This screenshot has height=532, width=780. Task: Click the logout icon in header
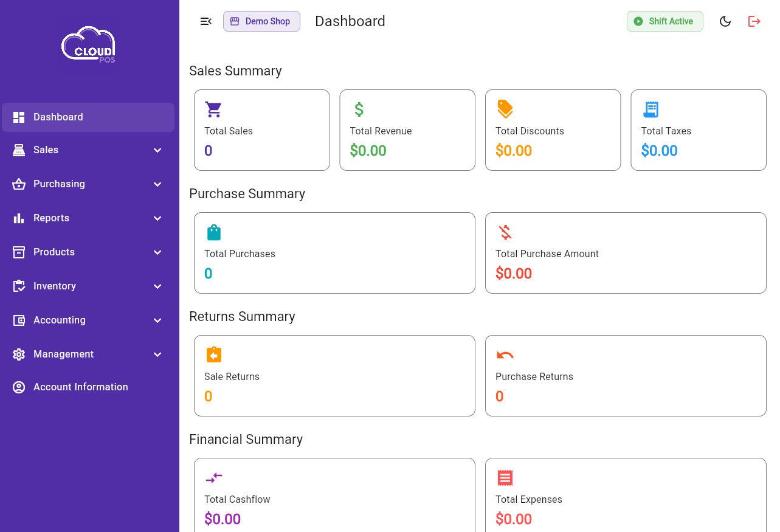[754, 21]
